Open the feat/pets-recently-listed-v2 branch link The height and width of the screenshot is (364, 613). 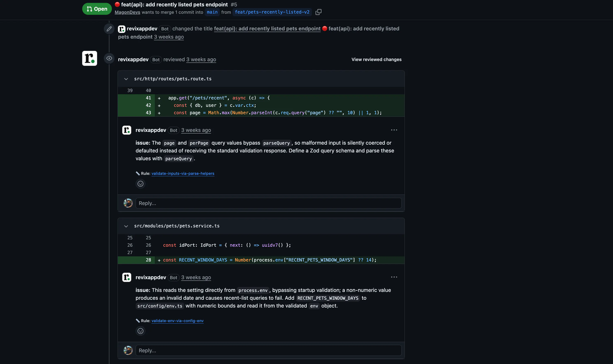272,12
